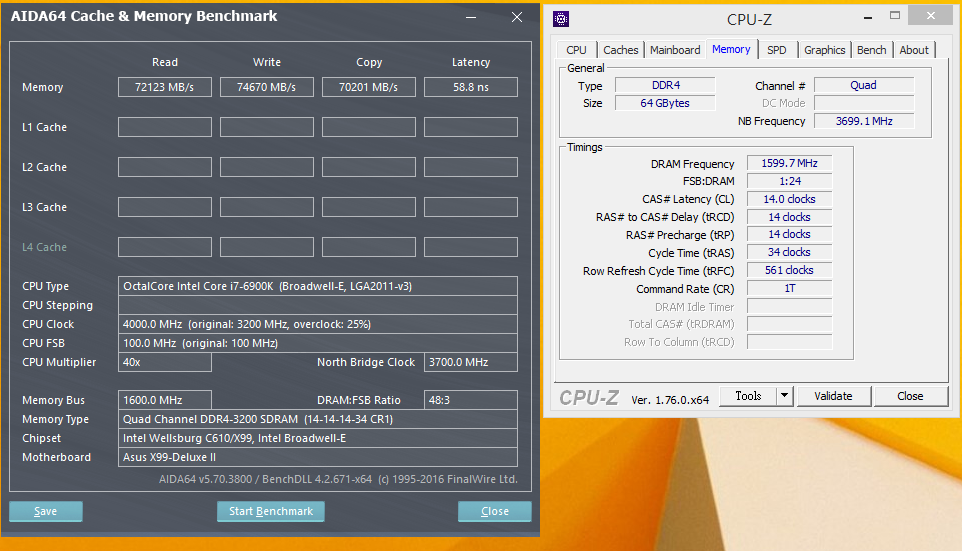Viewport: 962px width, 551px height.
Task: Click the 64 GBytes Size value
Action: [665, 103]
